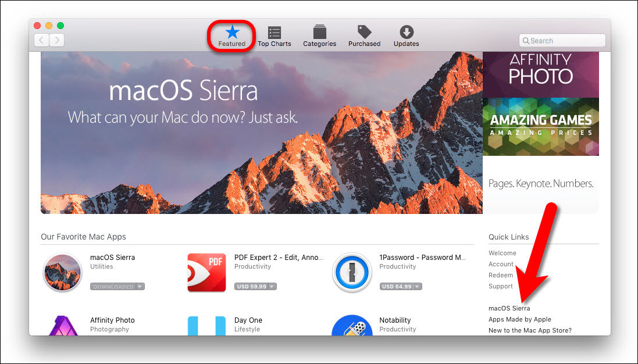The height and width of the screenshot is (364, 638).
Task: Click the Our Favorite Mac Apps heading
Action: [x=83, y=237]
